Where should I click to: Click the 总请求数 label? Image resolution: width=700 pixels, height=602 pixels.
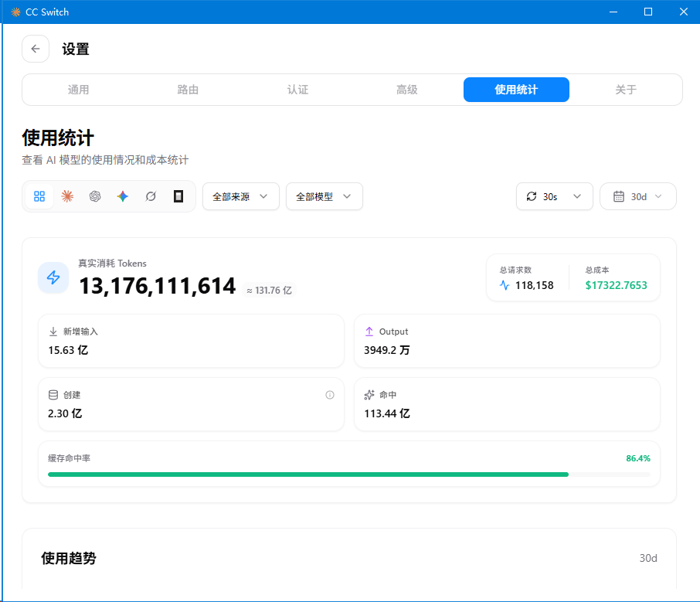[515, 270]
